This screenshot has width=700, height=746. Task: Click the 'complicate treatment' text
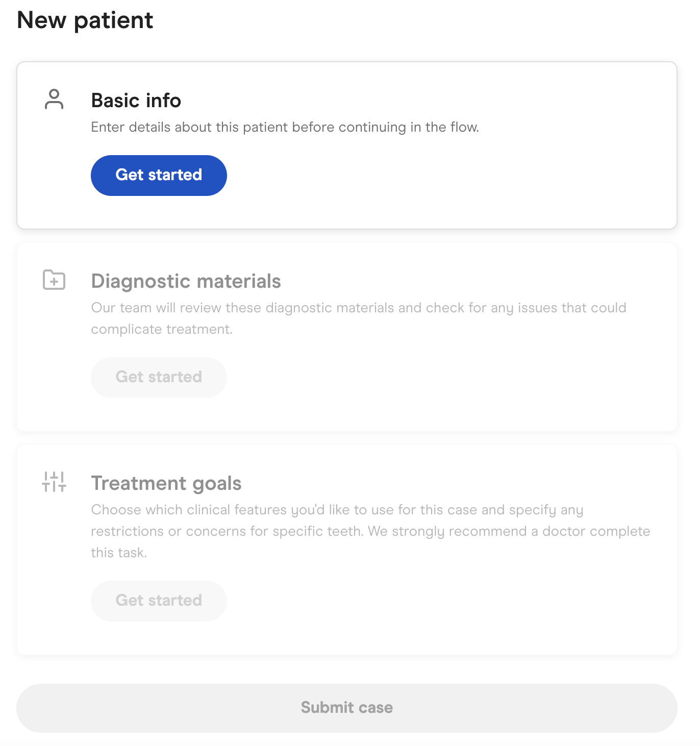(162, 329)
